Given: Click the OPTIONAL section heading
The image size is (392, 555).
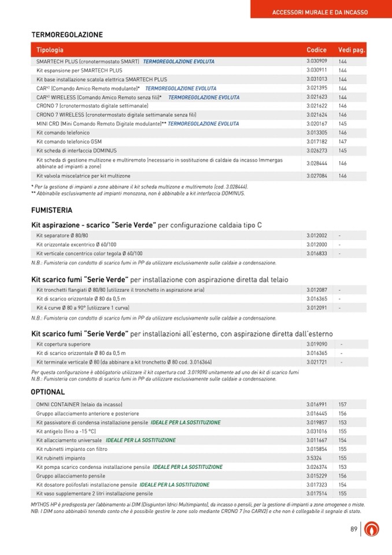Looking at the screenshot, I should tap(47, 392).
